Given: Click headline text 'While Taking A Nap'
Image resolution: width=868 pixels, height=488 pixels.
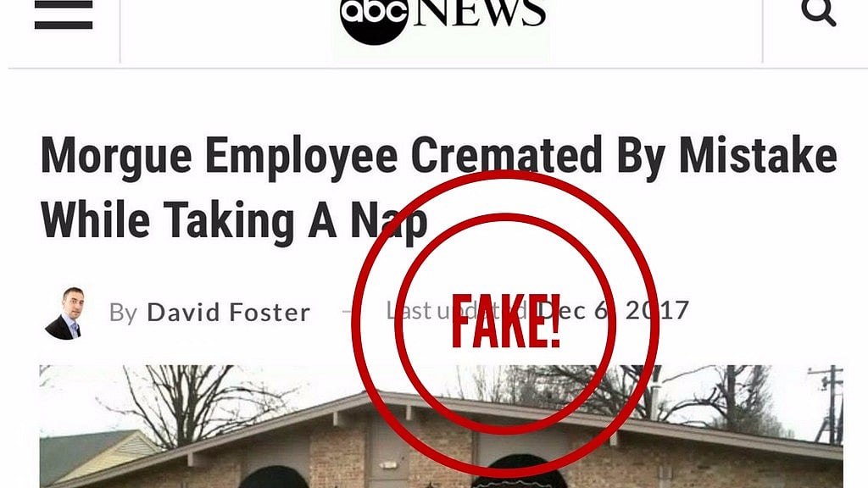Looking at the screenshot, I should coord(234,220).
